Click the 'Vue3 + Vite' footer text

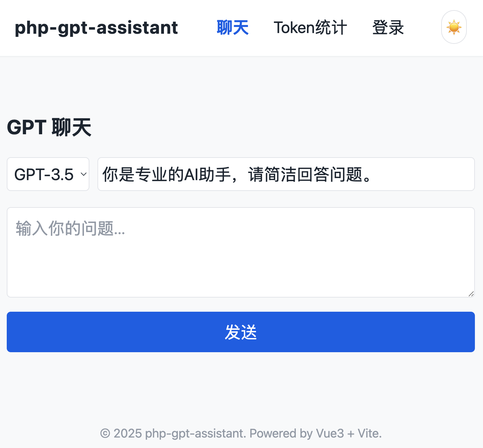pos(348,433)
